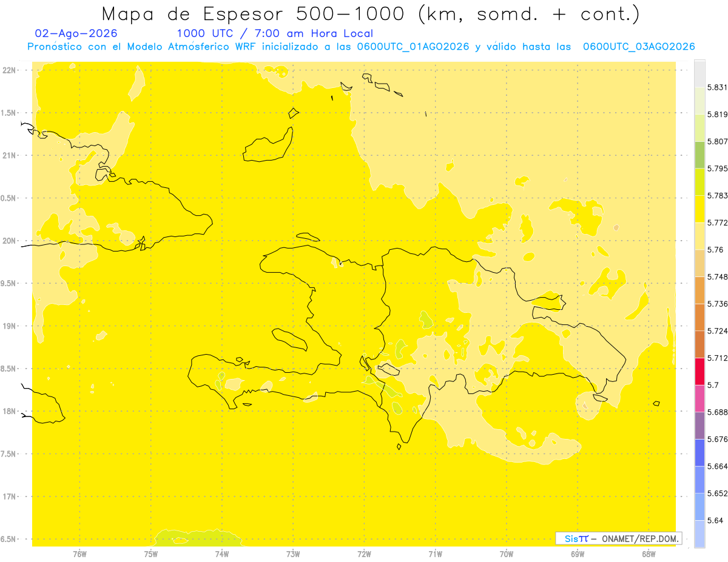Pick the dark blue swatch above 5.664

tap(699, 452)
